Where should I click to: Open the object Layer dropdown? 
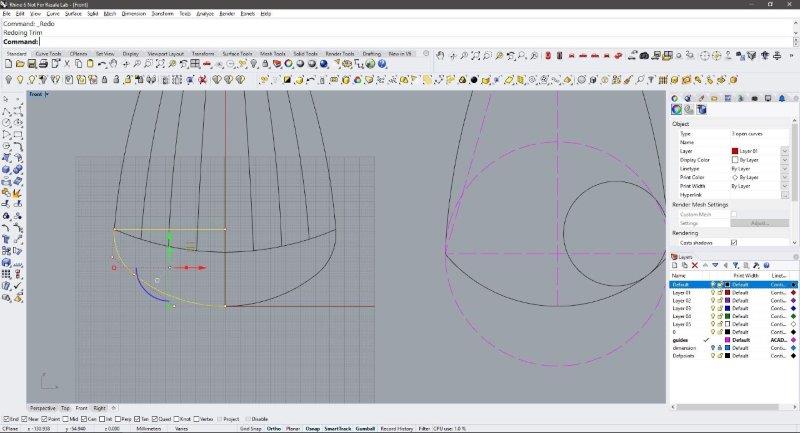click(x=784, y=151)
